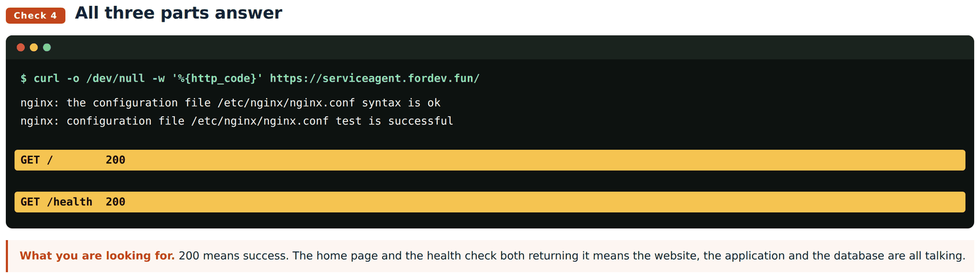The height and width of the screenshot is (278, 980).
Task: Click the green terminal window dot
Action: [47, 47]
